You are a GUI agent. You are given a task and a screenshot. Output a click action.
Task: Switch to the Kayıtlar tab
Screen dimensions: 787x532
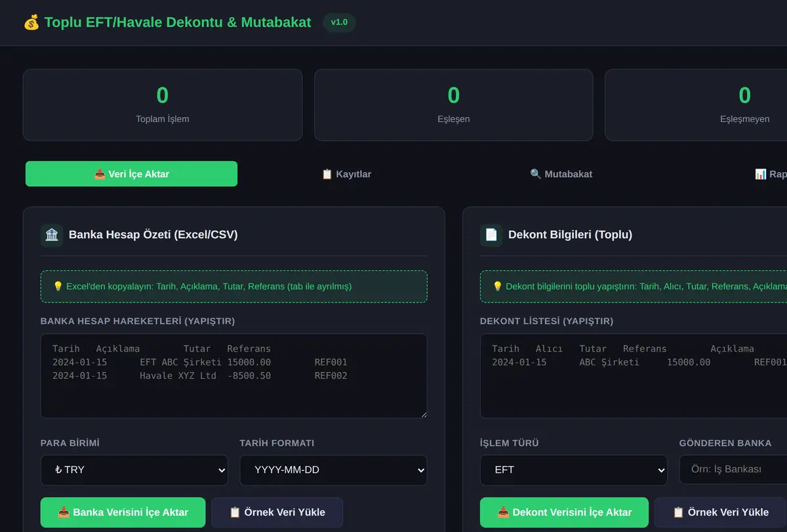pyautogui.click(x=346, y=174)
